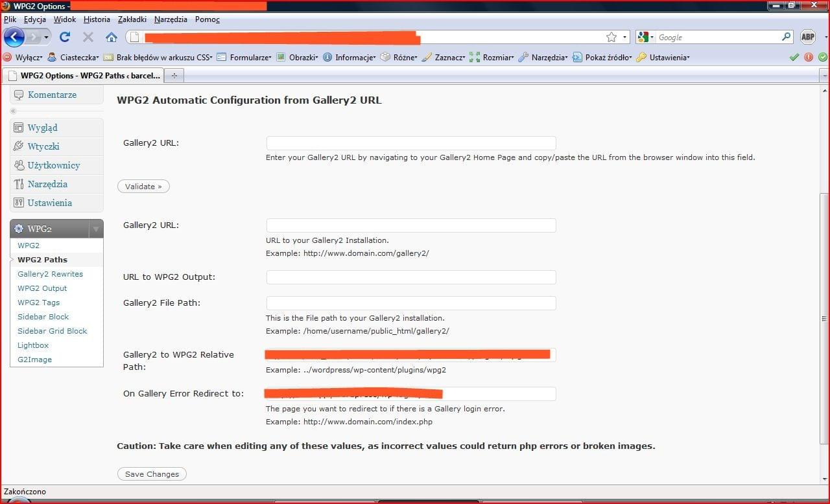Viewport: 830px width, 504px height.
Task: Select WPG2 Paths in the submenu
Action: click(42, 260)
